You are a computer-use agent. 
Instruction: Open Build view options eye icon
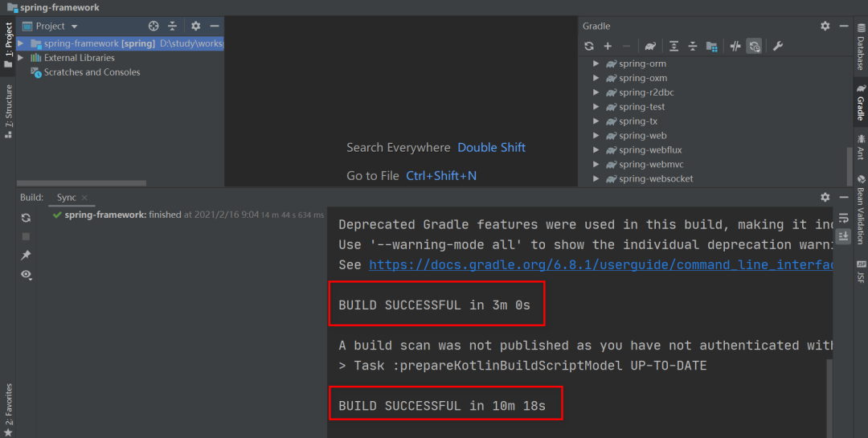coord(26,274)
